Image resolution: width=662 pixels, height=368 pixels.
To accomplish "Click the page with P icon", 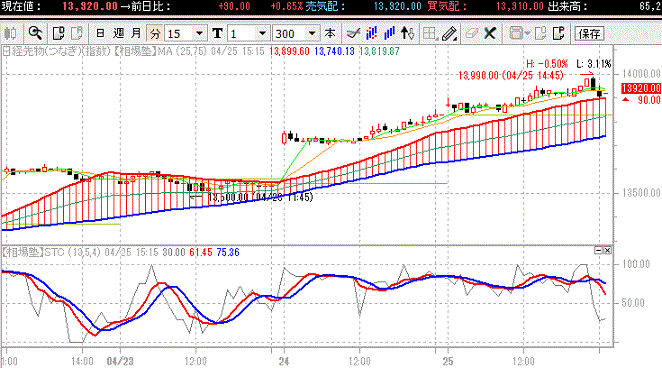I will click(559, 33).
